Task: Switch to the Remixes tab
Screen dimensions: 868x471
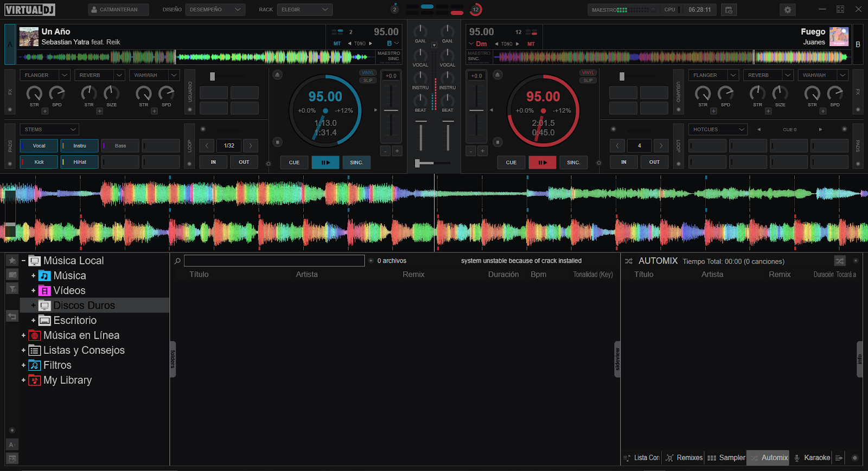Action: point(684,458)
